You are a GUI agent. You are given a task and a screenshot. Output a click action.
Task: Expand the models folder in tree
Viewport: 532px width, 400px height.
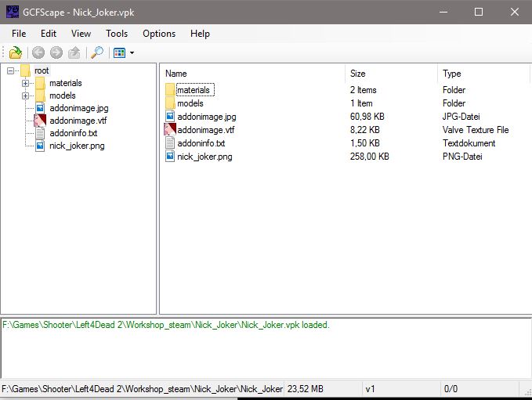point(25,95)
